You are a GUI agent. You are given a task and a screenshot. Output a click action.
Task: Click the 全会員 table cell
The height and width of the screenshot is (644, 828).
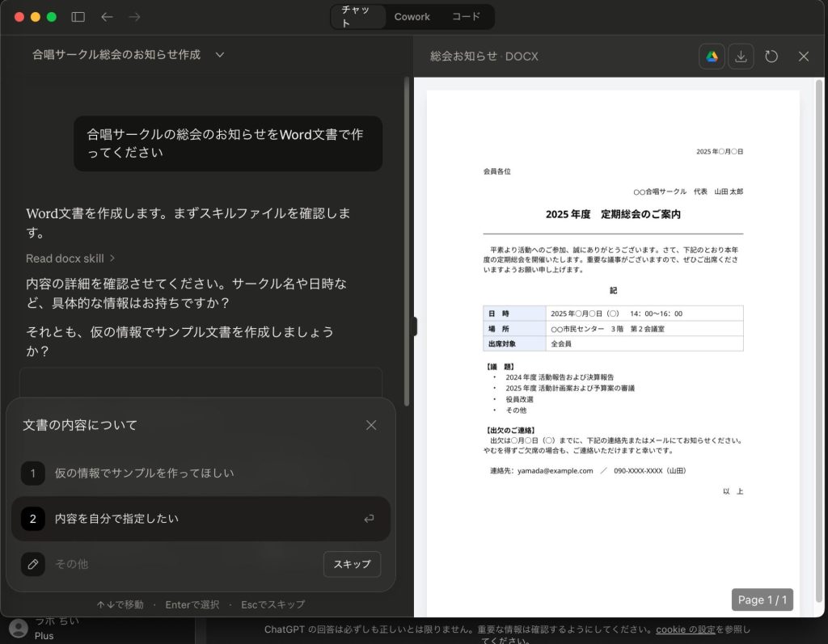click(x=644, y=343)
